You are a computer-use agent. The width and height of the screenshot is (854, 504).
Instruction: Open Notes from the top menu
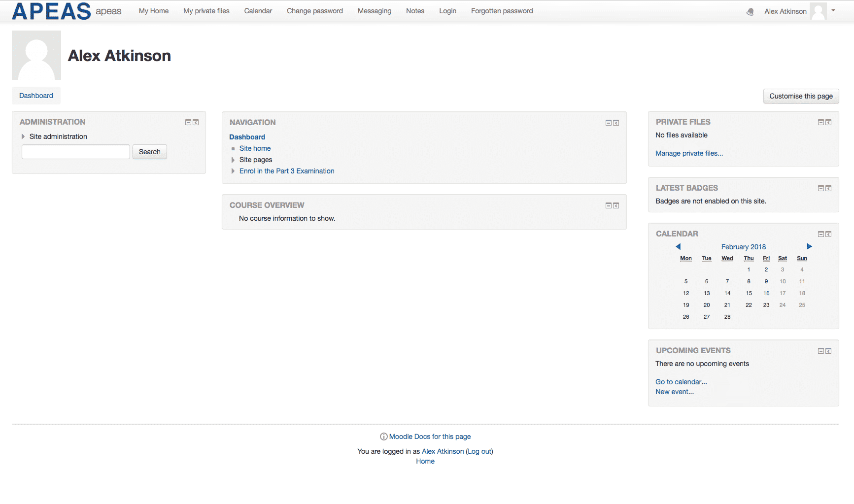tap(415, 11)
